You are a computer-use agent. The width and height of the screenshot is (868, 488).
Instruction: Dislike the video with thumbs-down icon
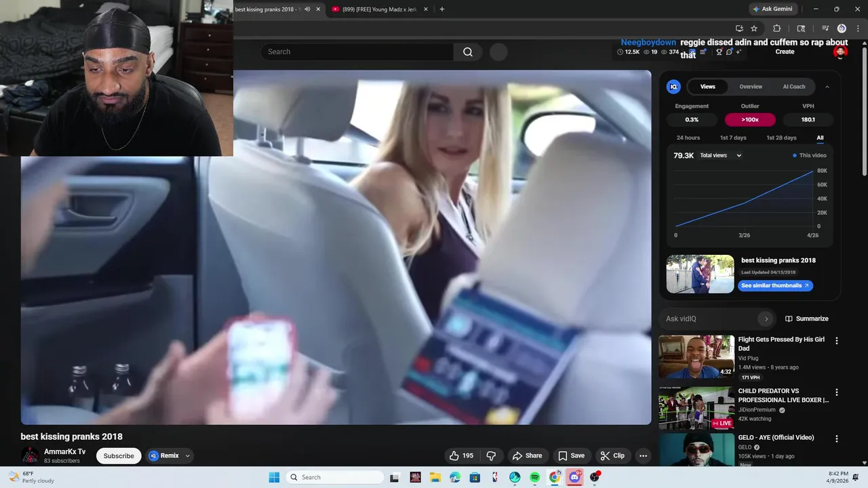coord(492,455)
